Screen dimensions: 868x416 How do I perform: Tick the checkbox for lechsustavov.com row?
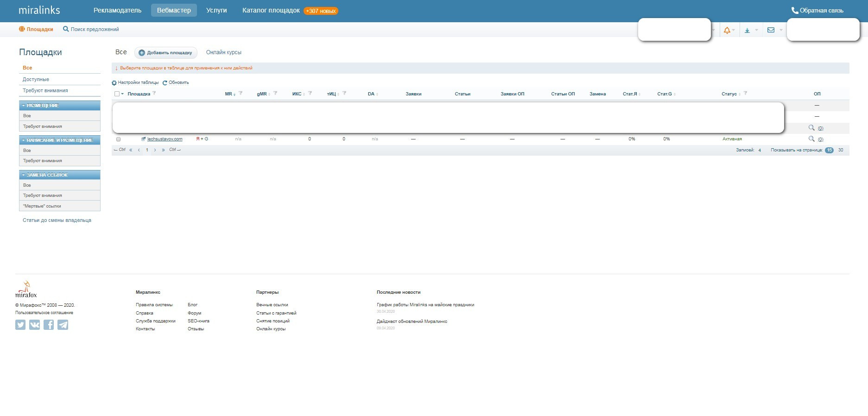(x=118, y=139)
